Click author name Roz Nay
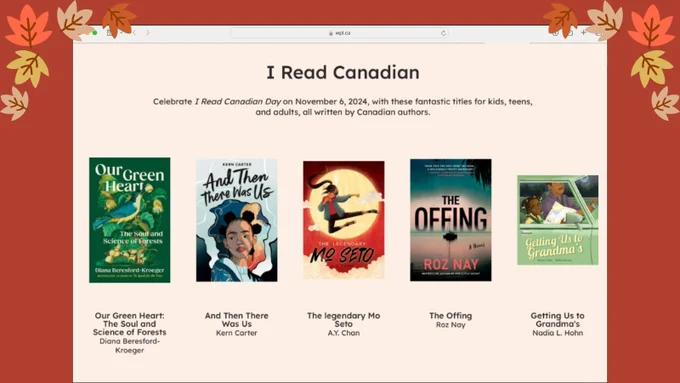680x383 pixels. [x=451, y=325]
